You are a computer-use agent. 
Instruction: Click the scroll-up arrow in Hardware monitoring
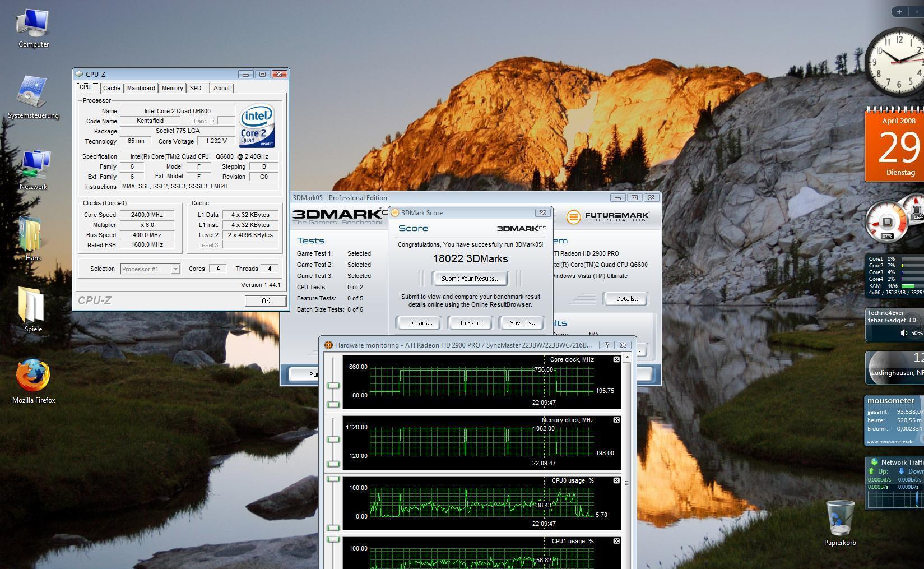tap(626, 357)
